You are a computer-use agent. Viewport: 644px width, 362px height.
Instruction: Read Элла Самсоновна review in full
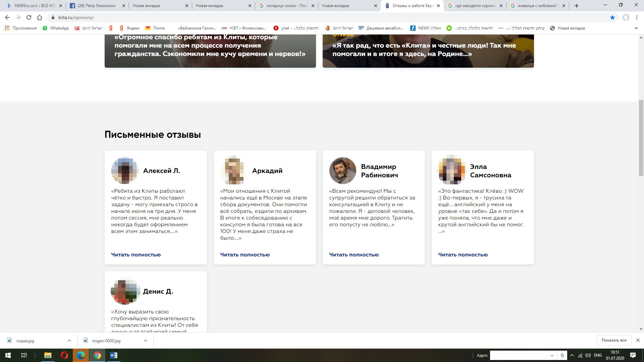tap(463, 255)
